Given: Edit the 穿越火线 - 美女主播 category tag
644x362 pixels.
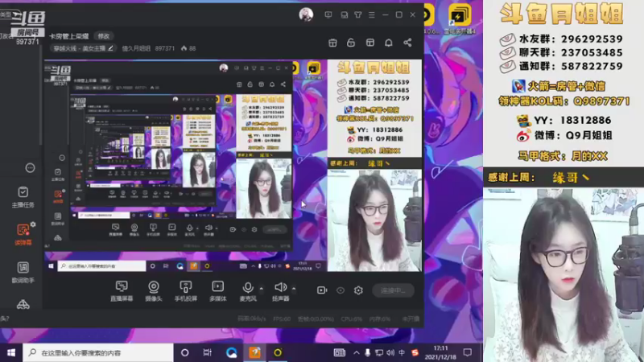Looking at the screenshot, I should tap(83, 48).
